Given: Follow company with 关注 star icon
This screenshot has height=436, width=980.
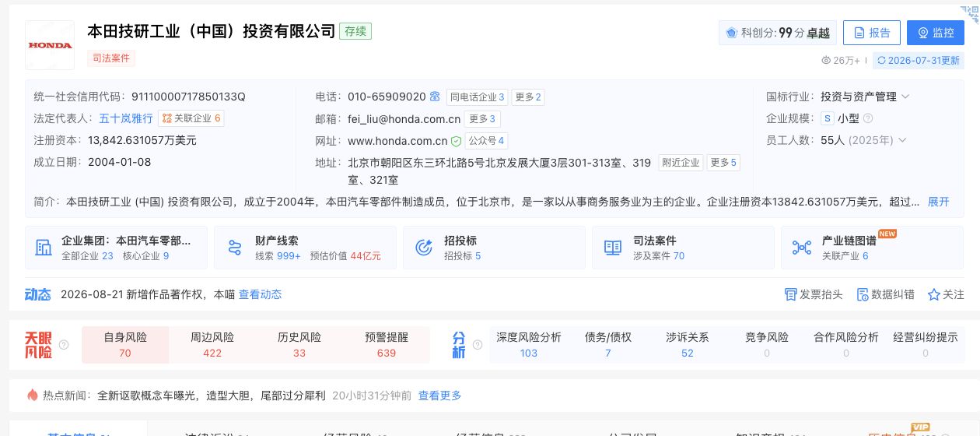Looking at the screenshot, I should 934,294.
